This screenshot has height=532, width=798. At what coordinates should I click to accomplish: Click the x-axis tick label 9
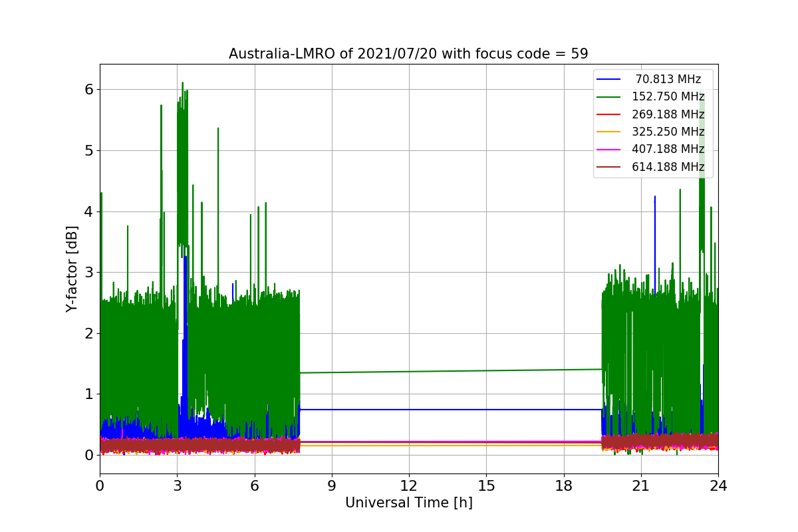(x=332, y=485)
